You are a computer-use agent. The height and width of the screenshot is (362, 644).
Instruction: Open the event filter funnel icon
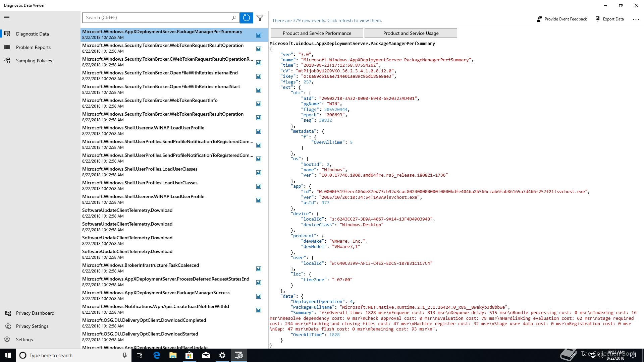click(x=260, y=18)
